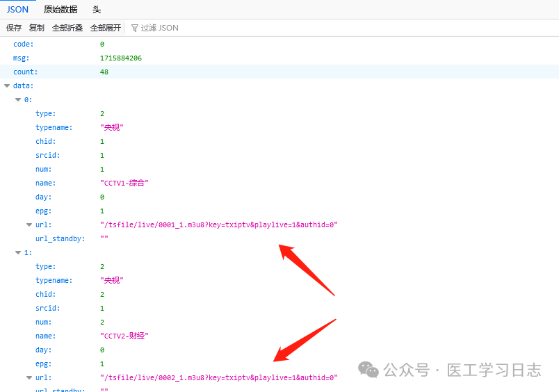Select the epg key in item 1
The height and width of the screenshot is (392, 559).
(x=44, y=364)
